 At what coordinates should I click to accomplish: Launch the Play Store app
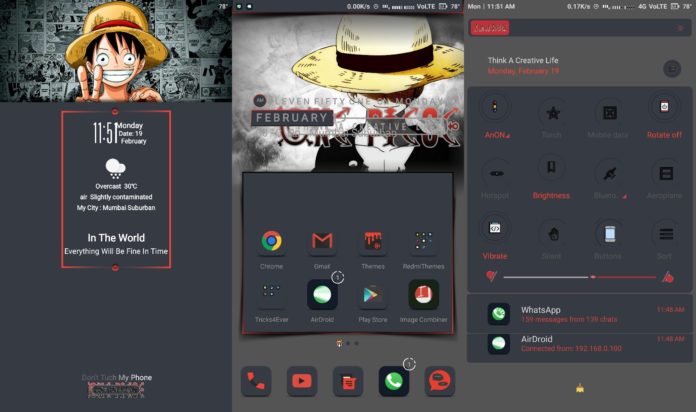[x=372, y=294]
